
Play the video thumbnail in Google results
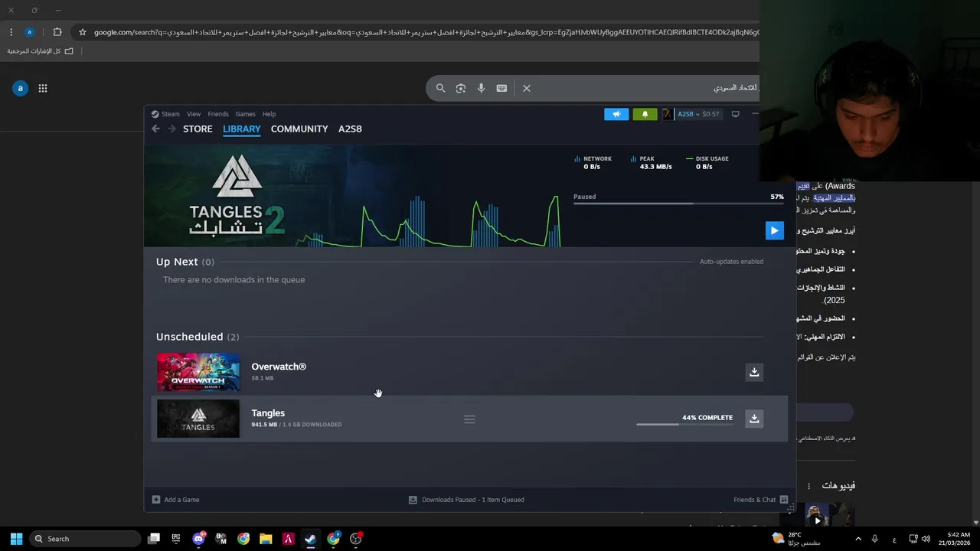click(x=817, y=520)
